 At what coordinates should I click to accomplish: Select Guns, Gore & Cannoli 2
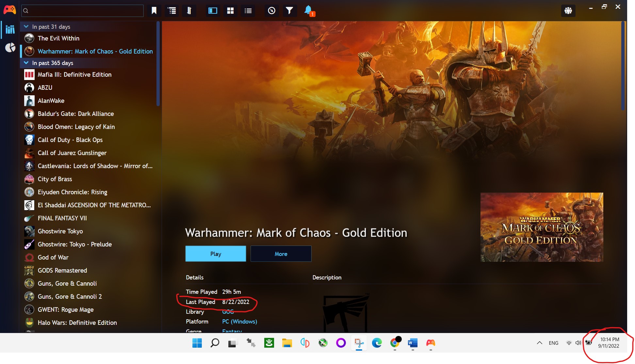[88, 296]
